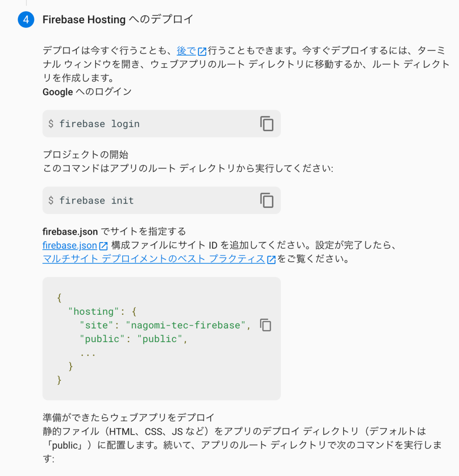Image resolution: width=459 pixels, height=476 pixels.
Task: Copy the firebase init command
Action: coord(266,200)
